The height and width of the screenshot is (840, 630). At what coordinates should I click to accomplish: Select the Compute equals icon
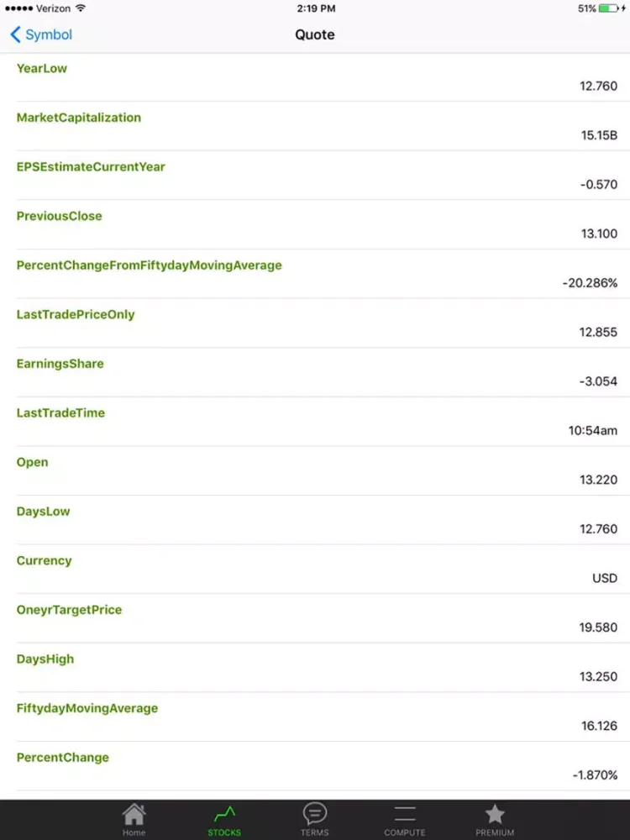point(405,814)
